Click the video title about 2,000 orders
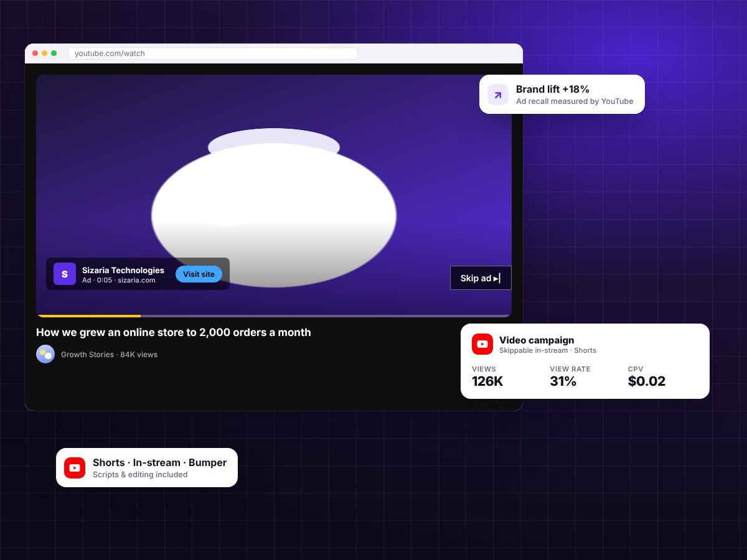The image size is (747, 560). [x=174, y=332]
